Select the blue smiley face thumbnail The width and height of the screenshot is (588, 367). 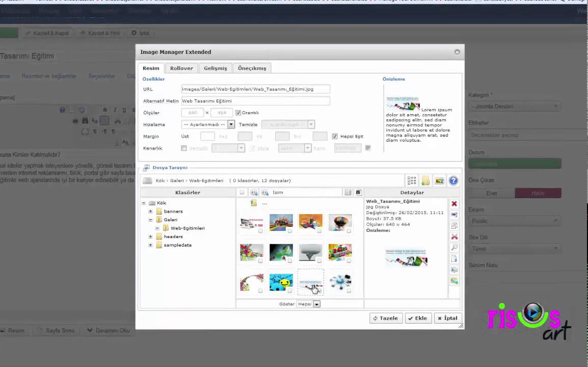281,282
